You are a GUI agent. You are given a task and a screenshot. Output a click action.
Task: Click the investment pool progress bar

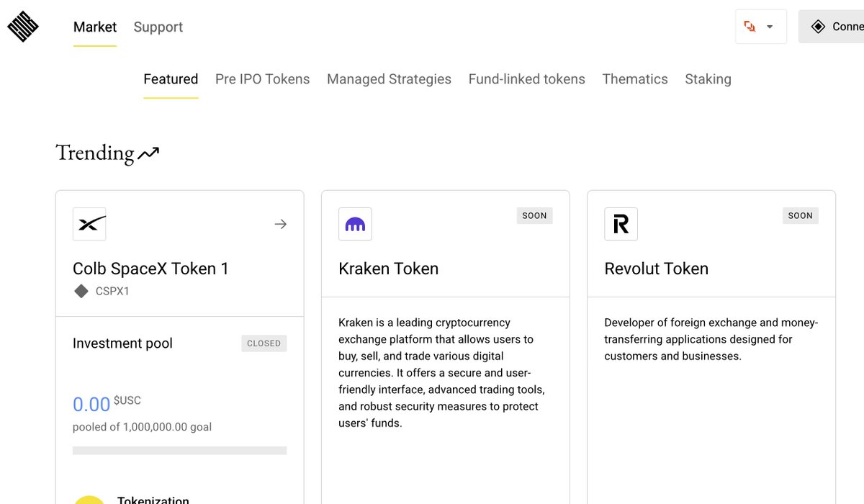point(179,451)
